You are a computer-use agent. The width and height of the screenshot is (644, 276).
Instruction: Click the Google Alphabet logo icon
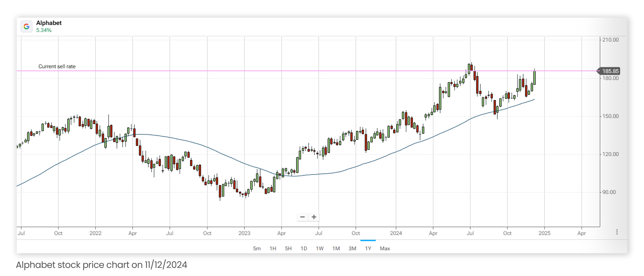point(27,26)
